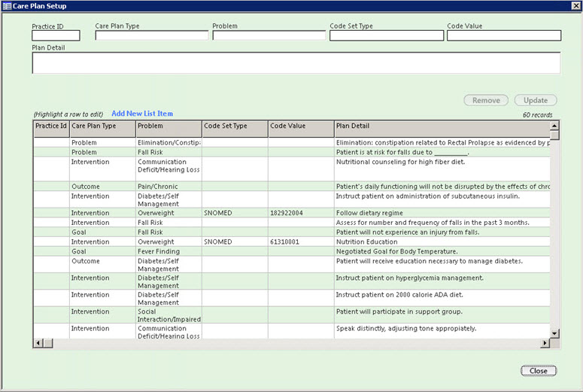Select row 'Patient is at risk for falls'
The width and height of the screenshot is (583, 392).
tap(292, 152)
